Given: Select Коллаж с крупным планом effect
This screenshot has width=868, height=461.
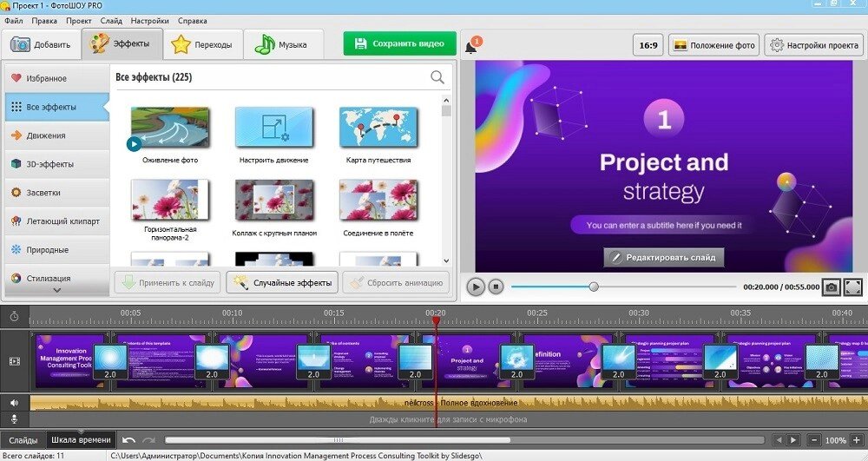Looking at the screenshot, I should (274, 200).
